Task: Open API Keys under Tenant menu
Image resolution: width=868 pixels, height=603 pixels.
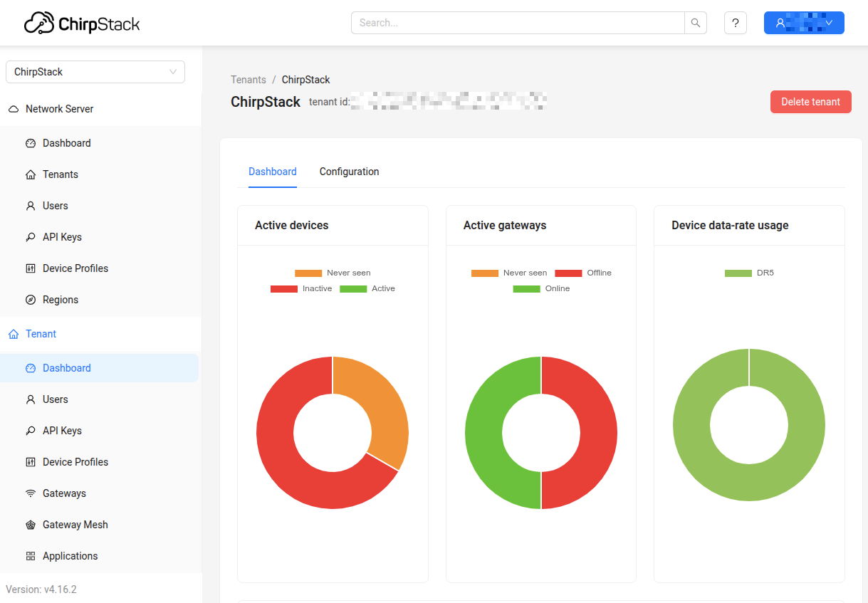Action: tap(100, 431)
